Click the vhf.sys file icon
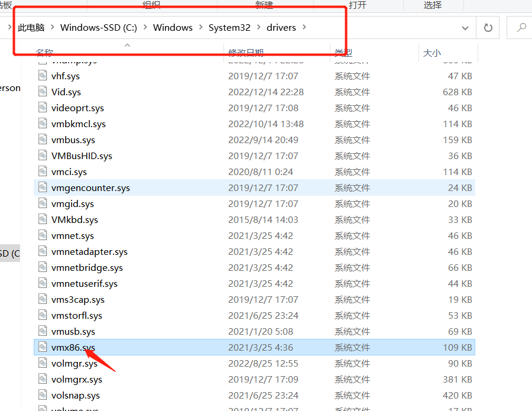The width and height of the screenshot is (532, 411). pos(43,75)
